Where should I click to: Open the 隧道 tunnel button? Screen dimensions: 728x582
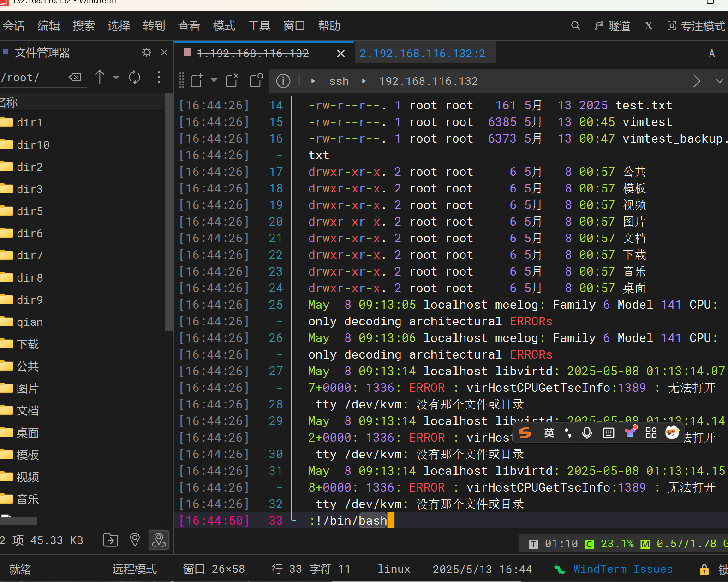click(613, 26)
